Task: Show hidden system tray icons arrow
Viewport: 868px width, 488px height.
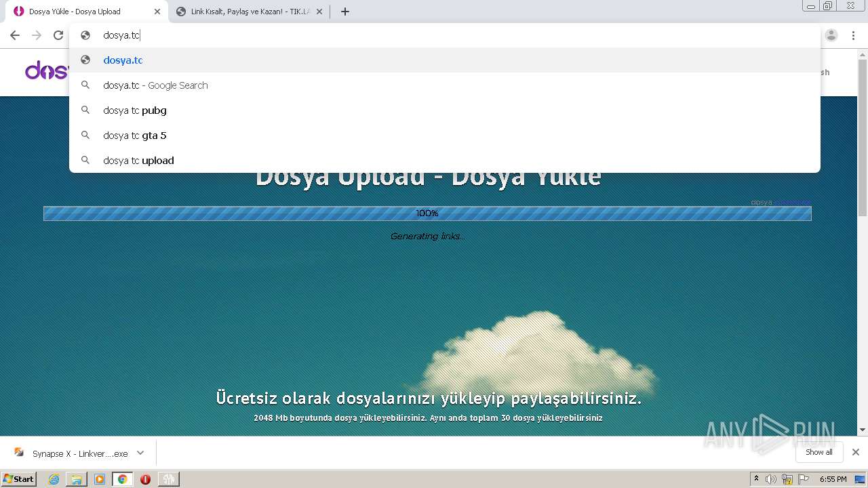Action: pos(756,479)
